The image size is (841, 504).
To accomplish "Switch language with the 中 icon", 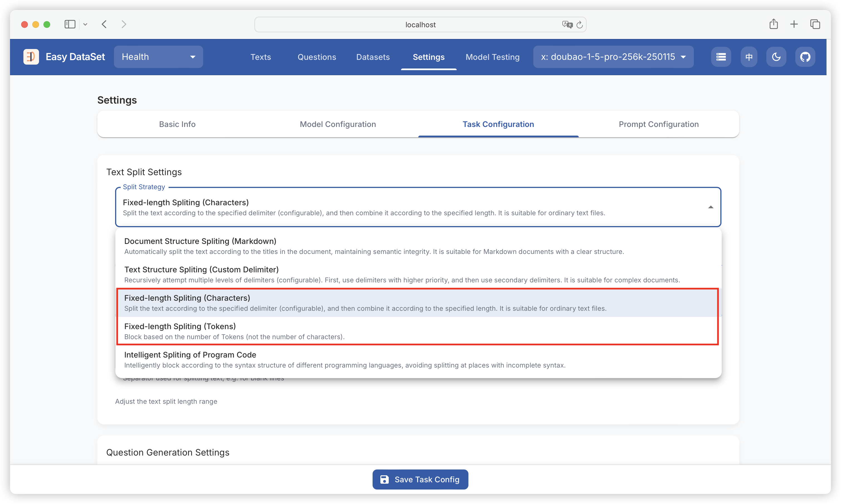I will pyautogui.click(x=749, y=57).
